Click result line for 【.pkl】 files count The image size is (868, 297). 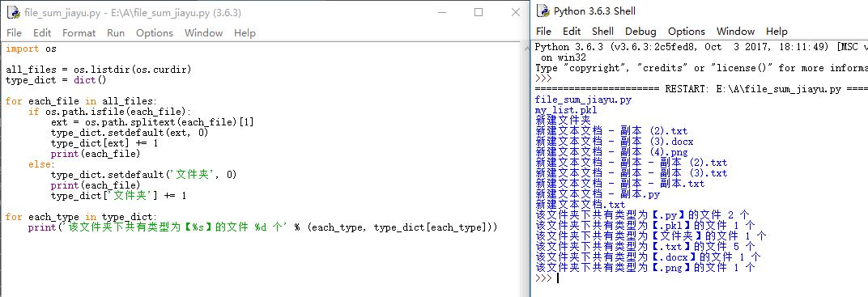[x=645, y=226]
